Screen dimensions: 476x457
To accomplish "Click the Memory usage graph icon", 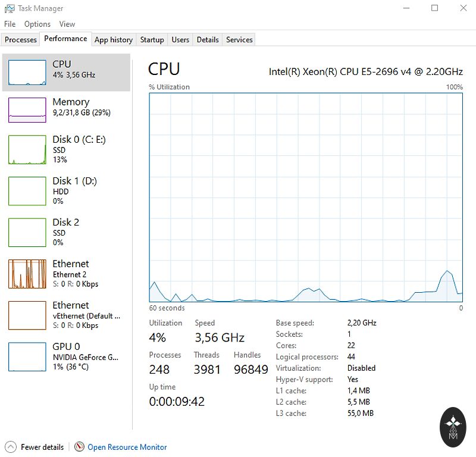I will pyautogui.click(x=27, y=110).
